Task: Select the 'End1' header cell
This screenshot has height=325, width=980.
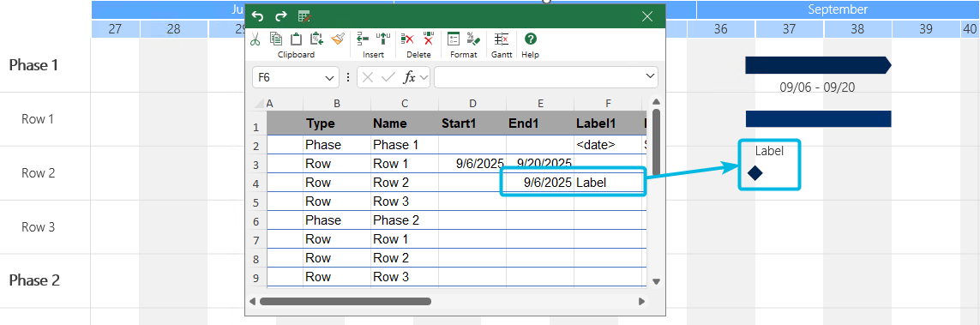Action: click(x=540, y=123)
